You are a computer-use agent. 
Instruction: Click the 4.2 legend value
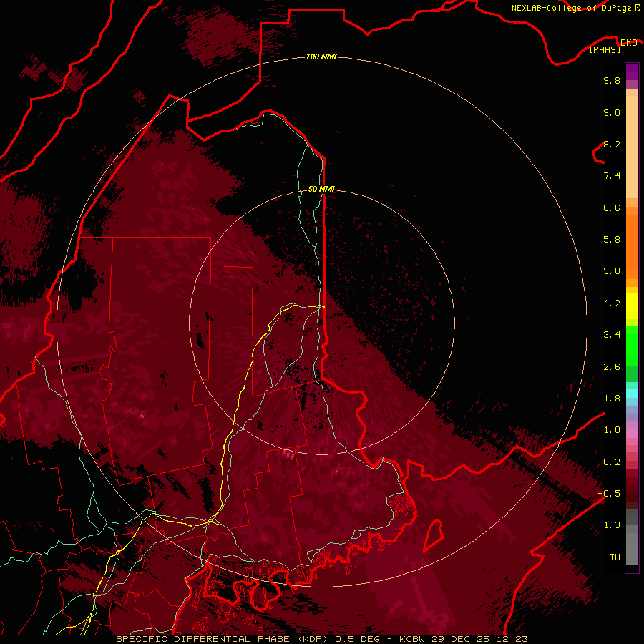(x=612, y=303)
